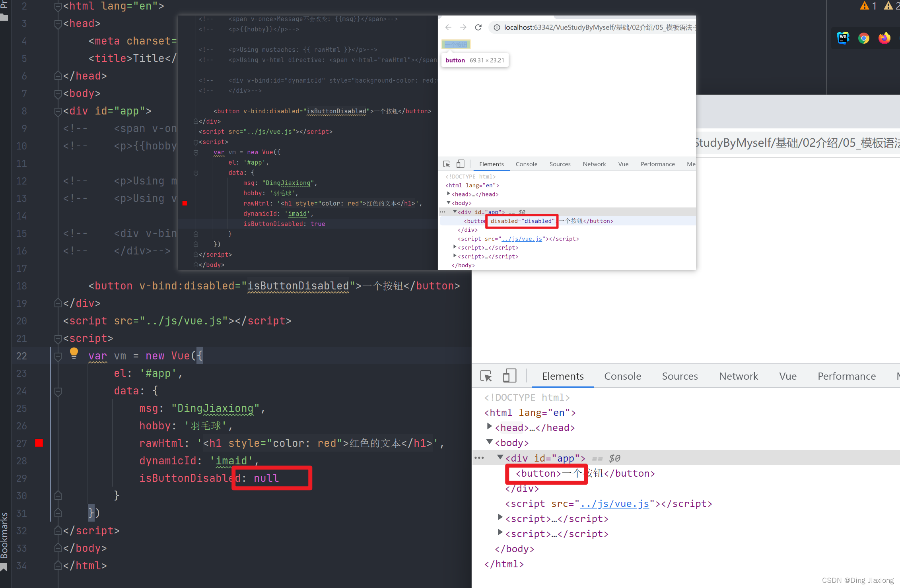900x588 pixels.
Task: Open the orange warning indicator showing 1
Action: [x=869, y=6]
